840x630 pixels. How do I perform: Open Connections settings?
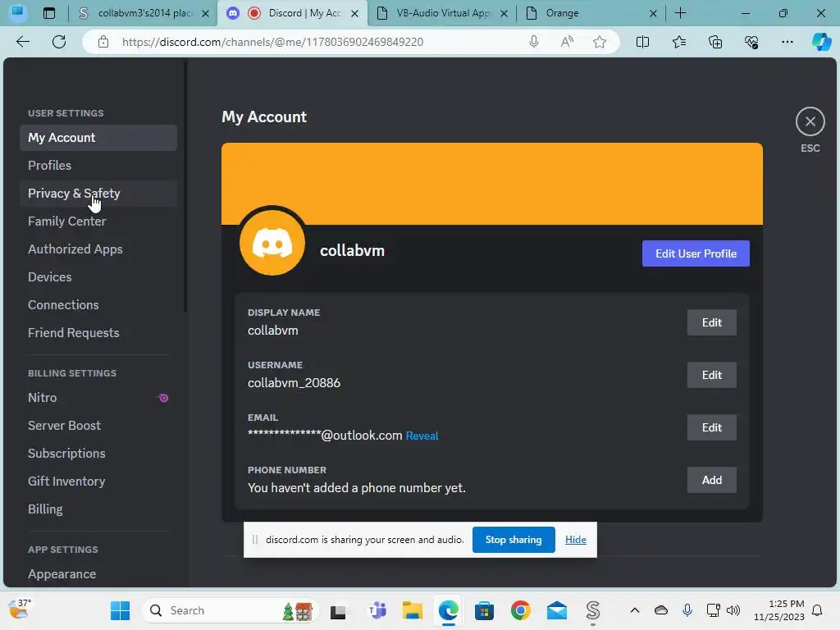coord(98,305)
